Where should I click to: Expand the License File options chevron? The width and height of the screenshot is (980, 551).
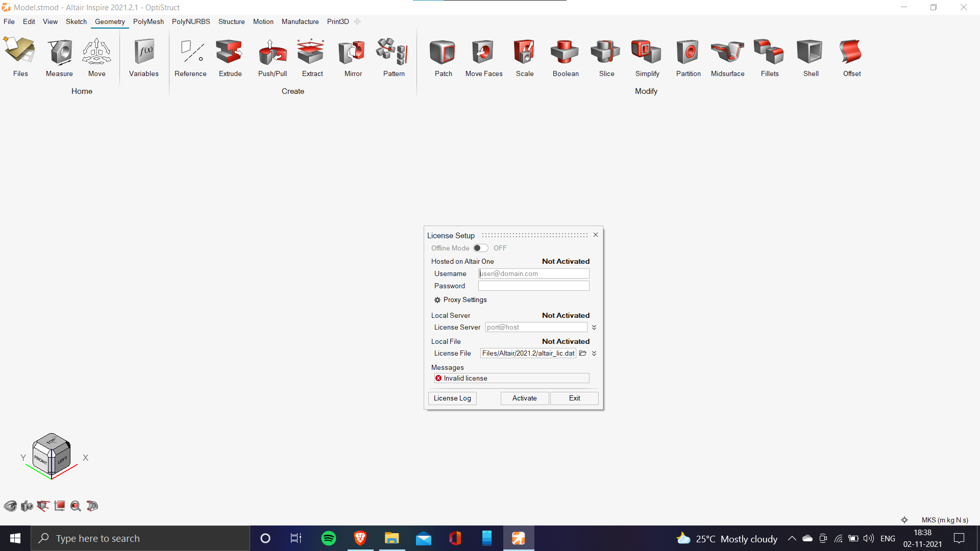point(594,353)
